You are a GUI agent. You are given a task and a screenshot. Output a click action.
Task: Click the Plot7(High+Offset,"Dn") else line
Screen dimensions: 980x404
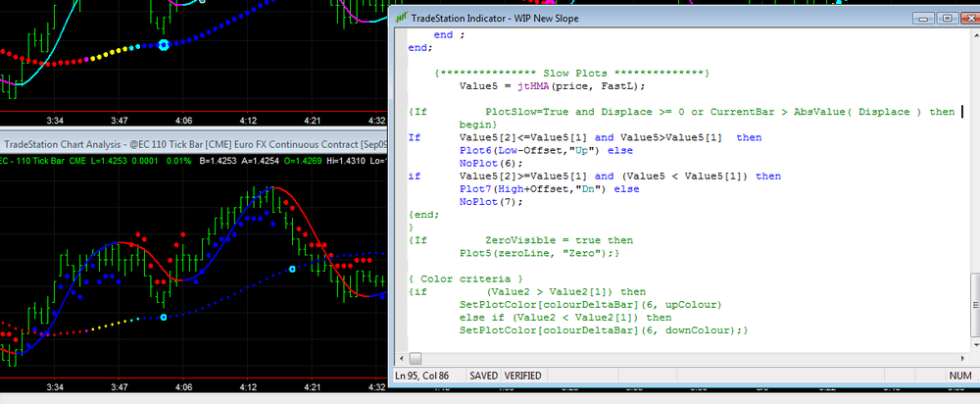point(550,189)
